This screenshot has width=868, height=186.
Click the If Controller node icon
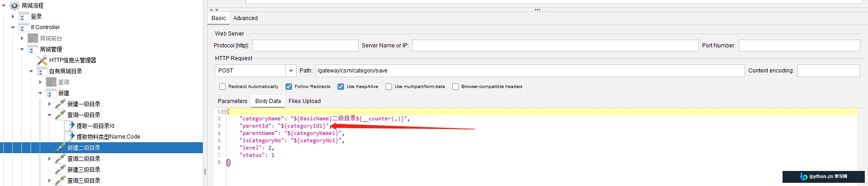[x=24, y=27]
